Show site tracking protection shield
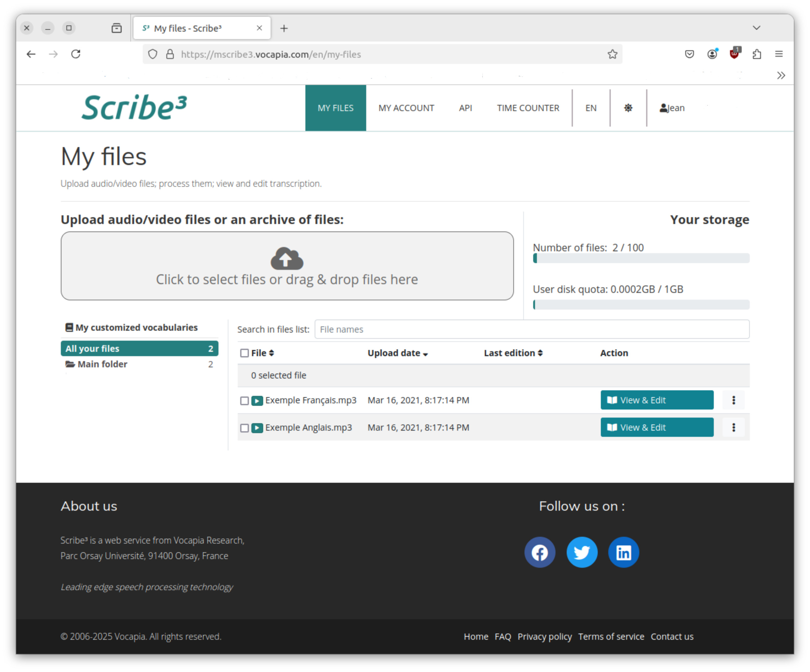This screenshot has height=672, width=810. 153,54
